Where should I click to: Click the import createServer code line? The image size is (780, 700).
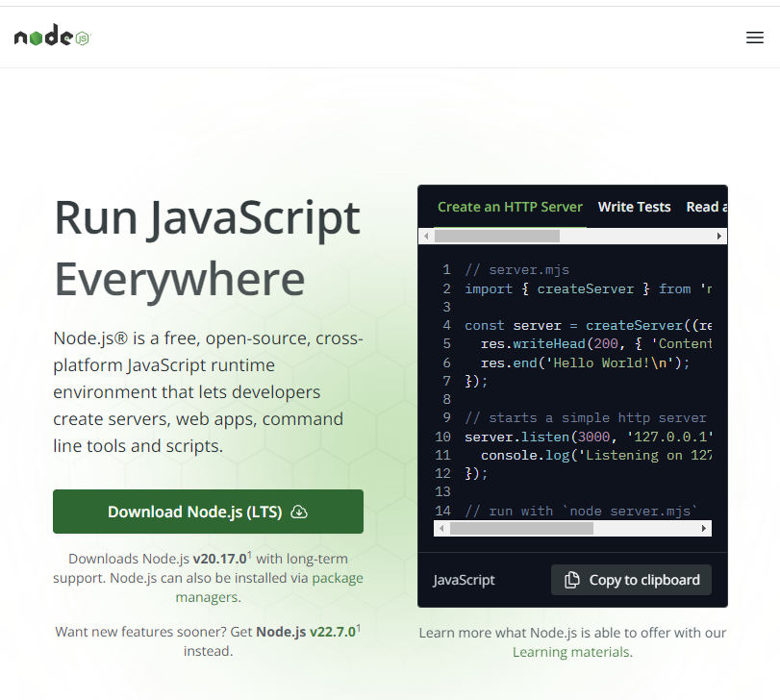588,288
